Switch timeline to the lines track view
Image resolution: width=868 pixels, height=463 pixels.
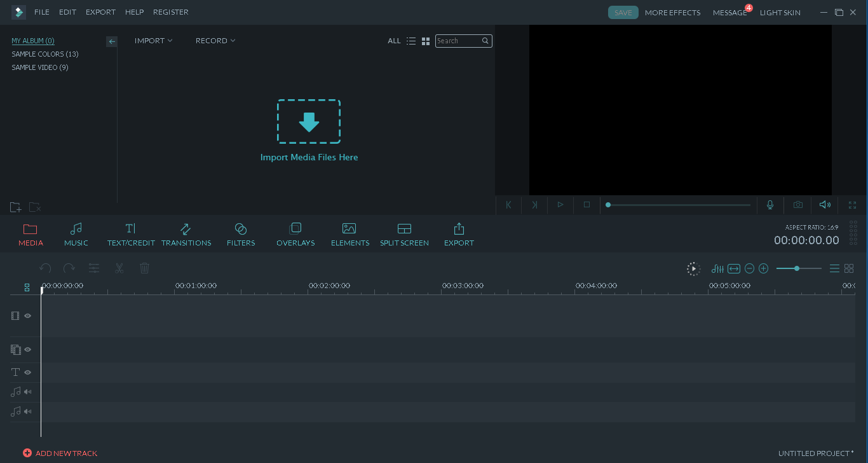tap(834, 269)
